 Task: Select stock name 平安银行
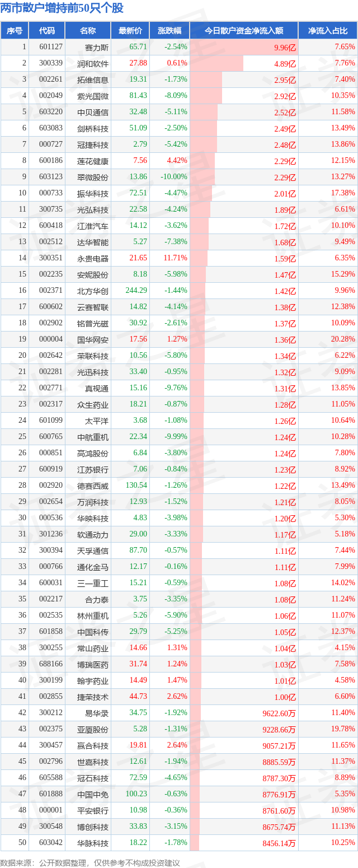(93, 810)
